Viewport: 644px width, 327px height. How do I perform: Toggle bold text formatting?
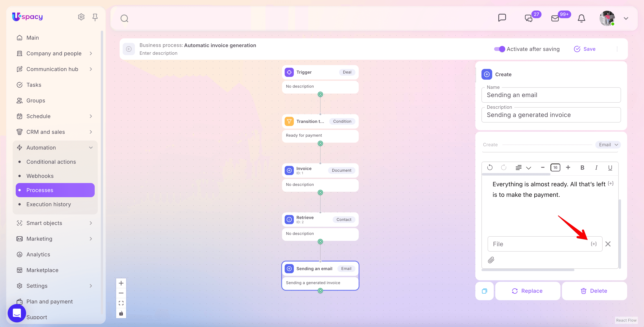click(x=582, y=167)
